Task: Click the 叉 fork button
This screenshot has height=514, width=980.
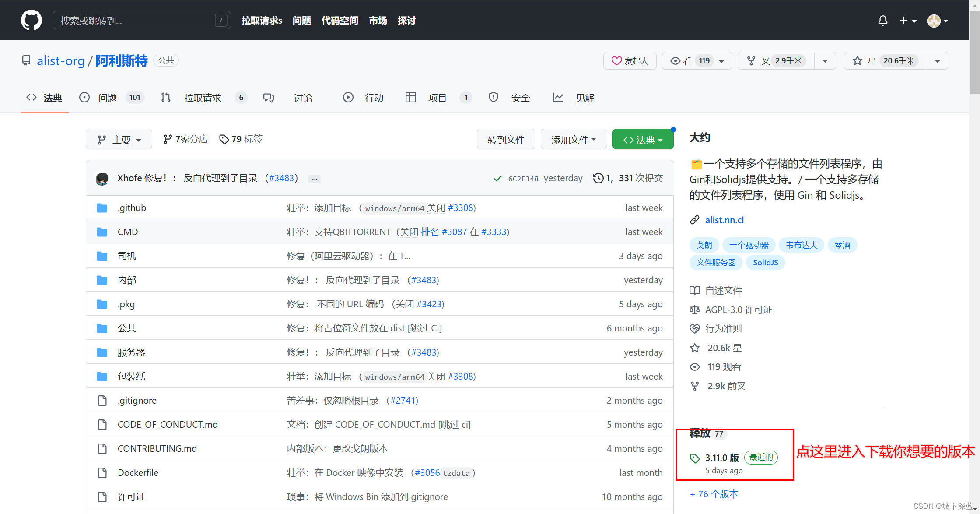Action: [776, 61]
